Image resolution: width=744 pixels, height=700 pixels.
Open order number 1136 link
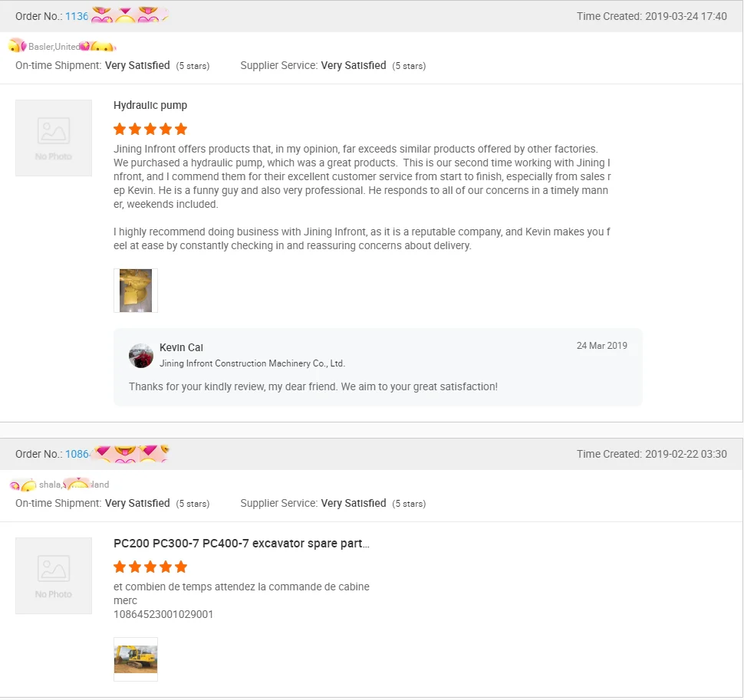[x=77, y=16]
